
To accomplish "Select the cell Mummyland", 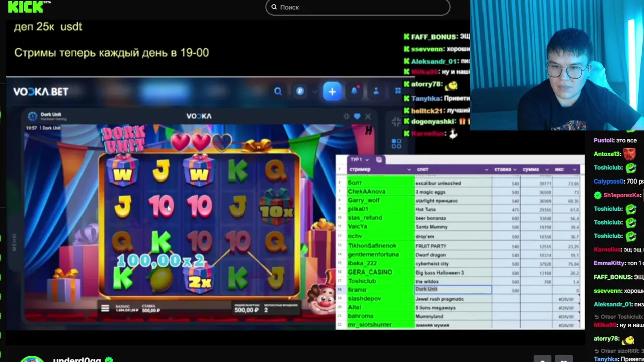I will 453,316.
